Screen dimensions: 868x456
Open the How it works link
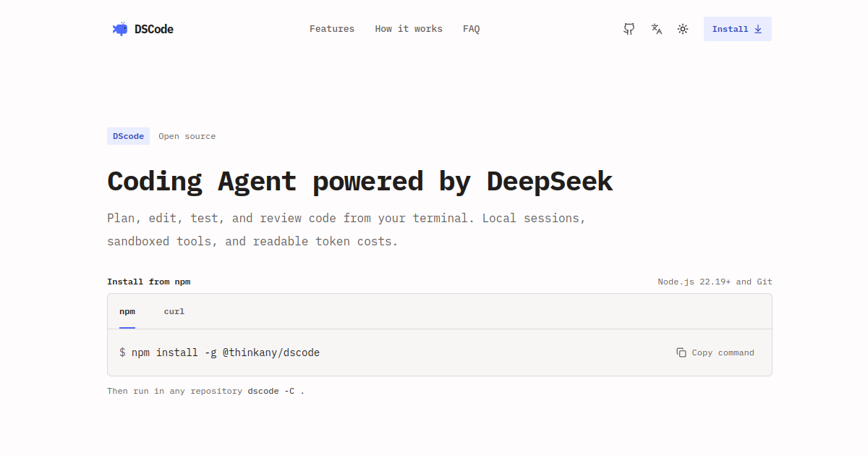(409, 29)
